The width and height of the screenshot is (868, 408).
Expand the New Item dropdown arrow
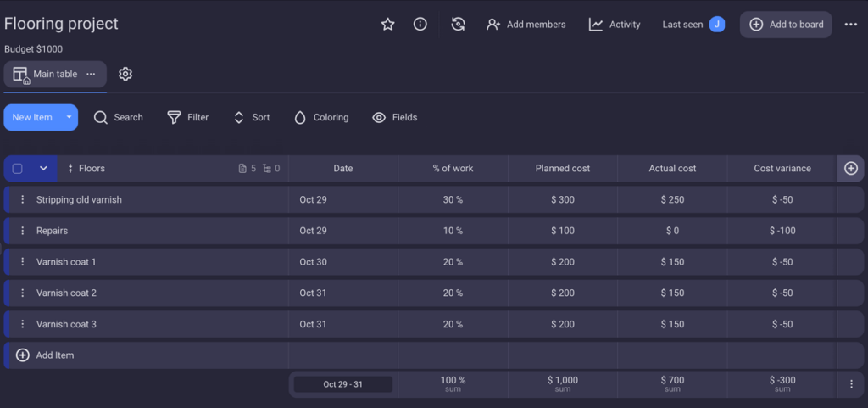(70, 117)
